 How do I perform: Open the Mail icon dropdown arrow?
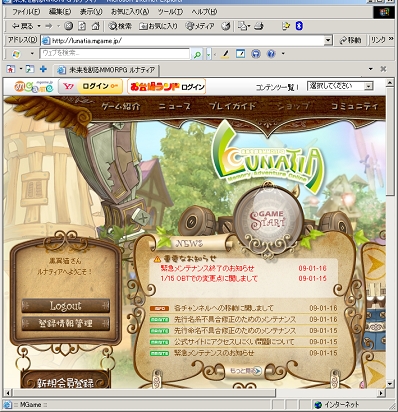[x=249, y=26]
